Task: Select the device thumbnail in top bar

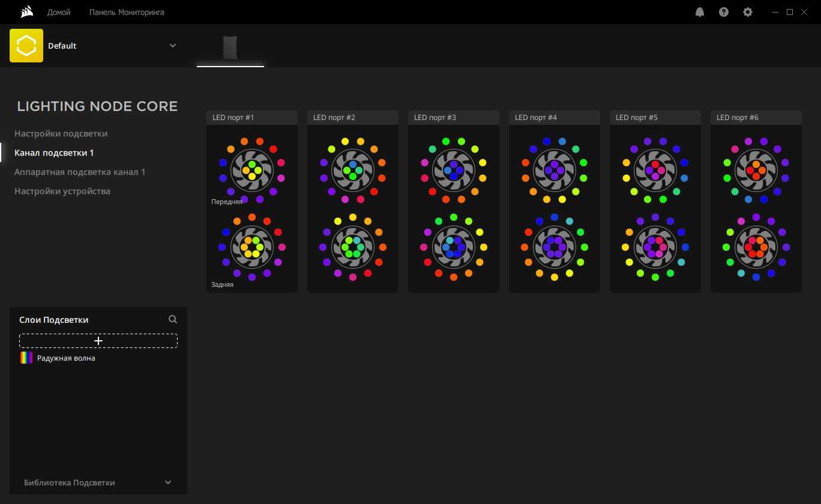Action: 230,47
